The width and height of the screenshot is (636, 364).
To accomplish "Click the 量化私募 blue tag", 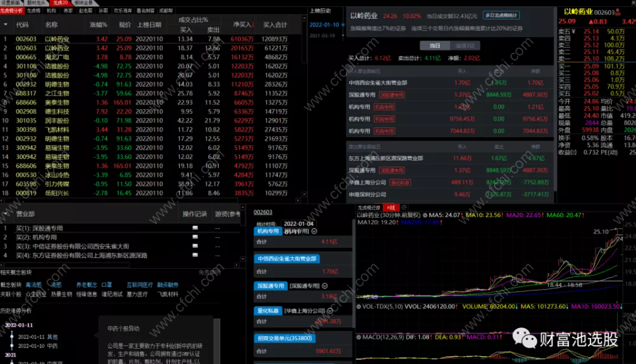I will pos(268,311).
